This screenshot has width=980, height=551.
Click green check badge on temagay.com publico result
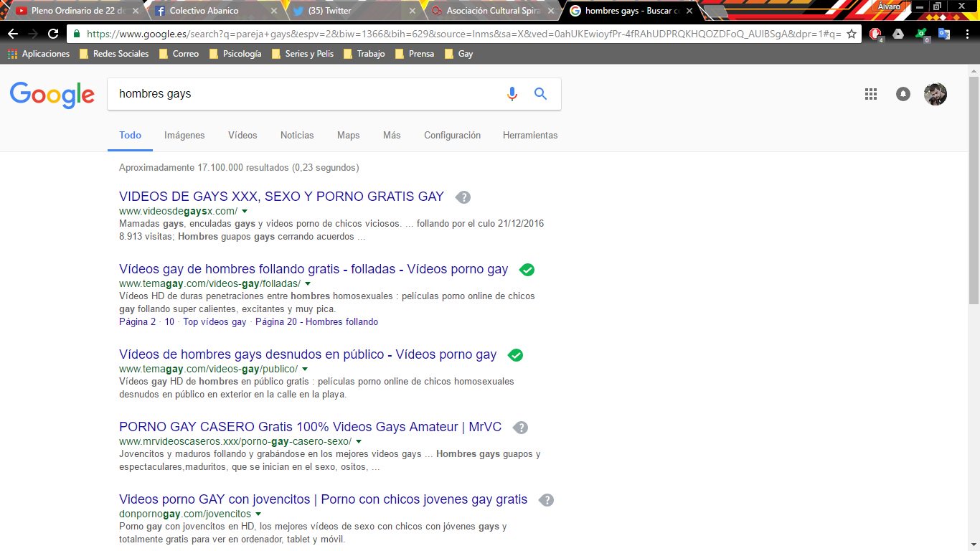(515, 355)
